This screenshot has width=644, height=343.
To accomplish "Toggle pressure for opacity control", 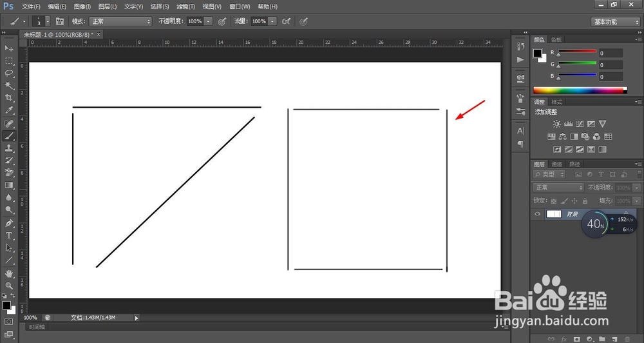I will click(x=222, y=21).
